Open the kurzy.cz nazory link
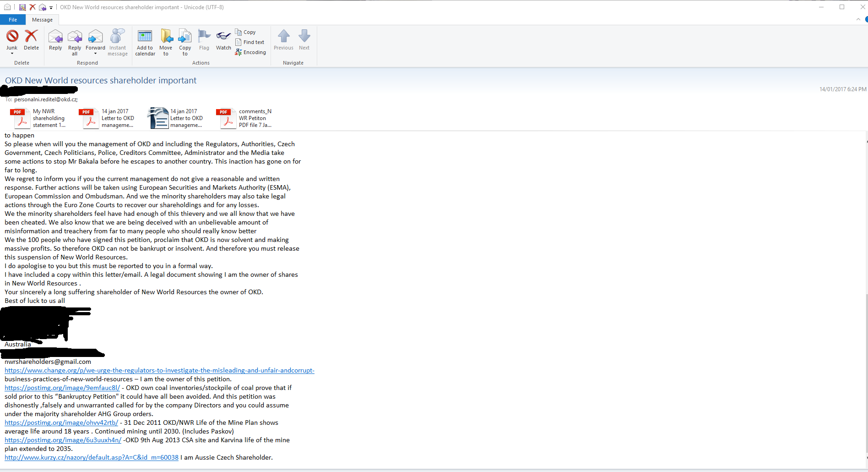This screenshot has height=472, width=868. 92,457
